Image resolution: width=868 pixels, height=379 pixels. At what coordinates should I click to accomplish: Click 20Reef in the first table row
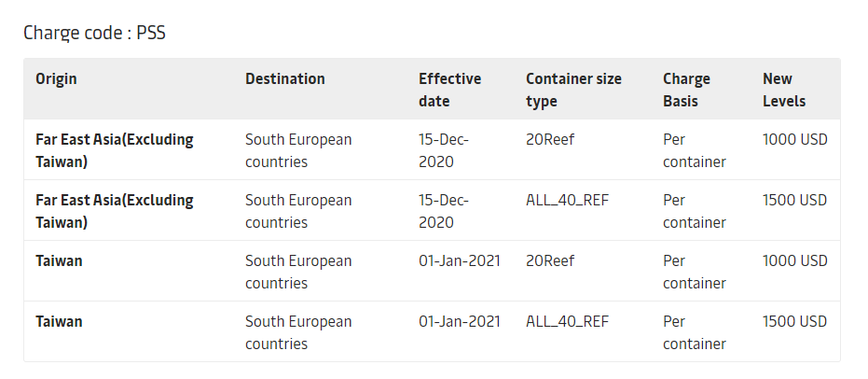click(550, 140)
